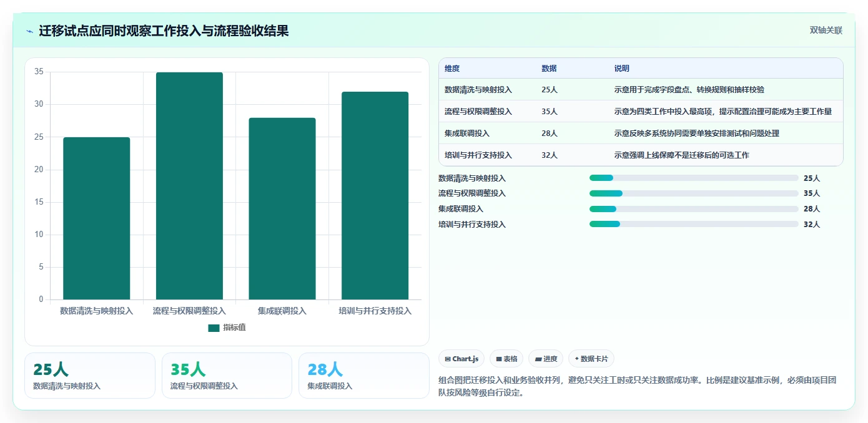Click the 说明 column header
Viewport: 868px width, 423px height.
tap(622, 69)
